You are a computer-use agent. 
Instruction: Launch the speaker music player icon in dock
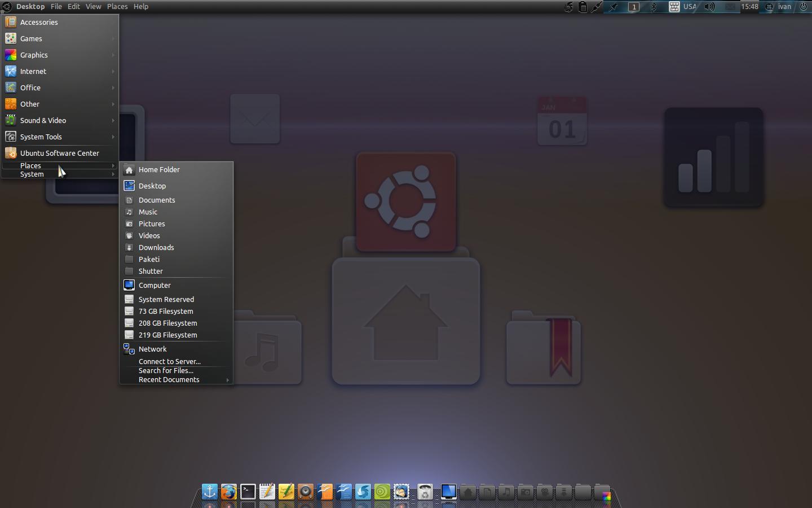click(x=306, y=492)
